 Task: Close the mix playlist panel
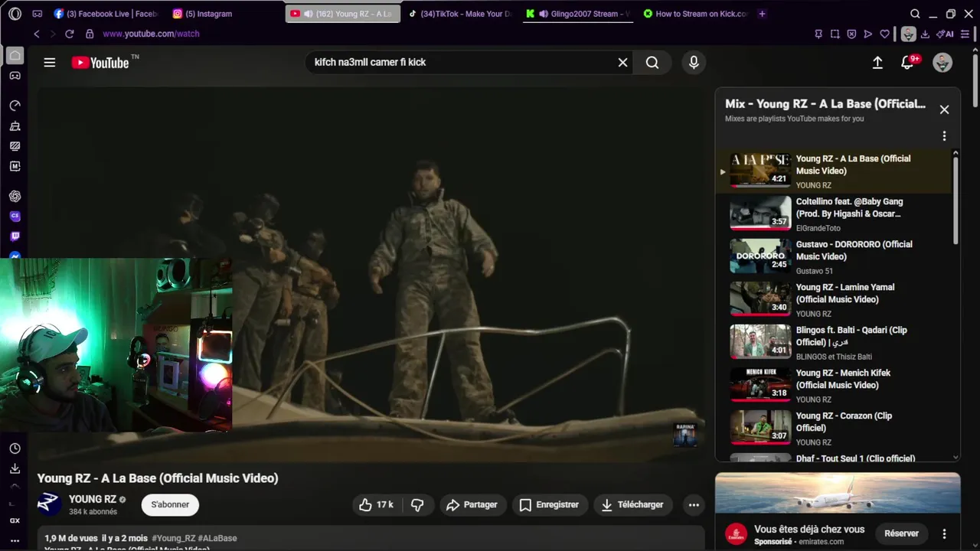[x=944, y=109]
